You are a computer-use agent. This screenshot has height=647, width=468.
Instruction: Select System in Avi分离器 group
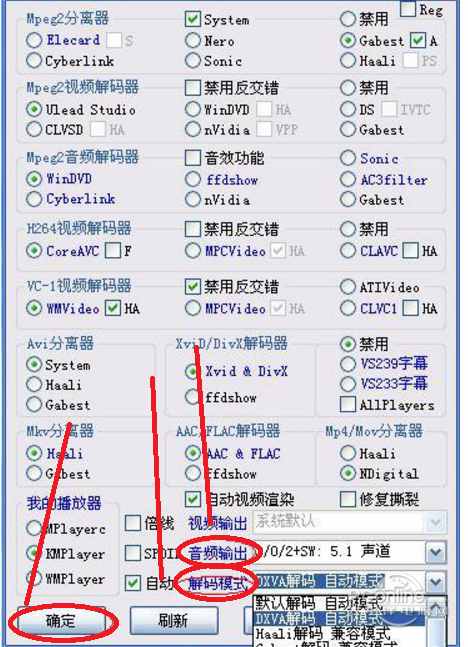click(33, 364)
